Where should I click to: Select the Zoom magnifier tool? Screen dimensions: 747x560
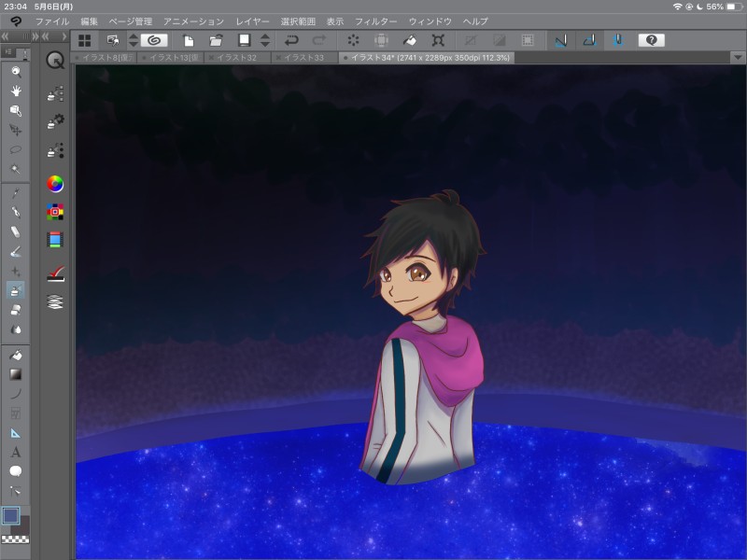coord(16,72)
